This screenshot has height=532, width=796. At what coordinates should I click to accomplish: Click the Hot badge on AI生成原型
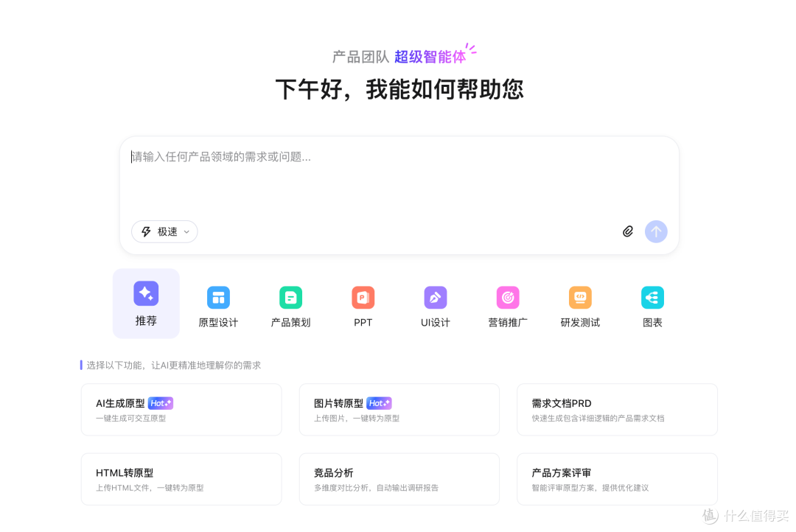coord(161,403)
